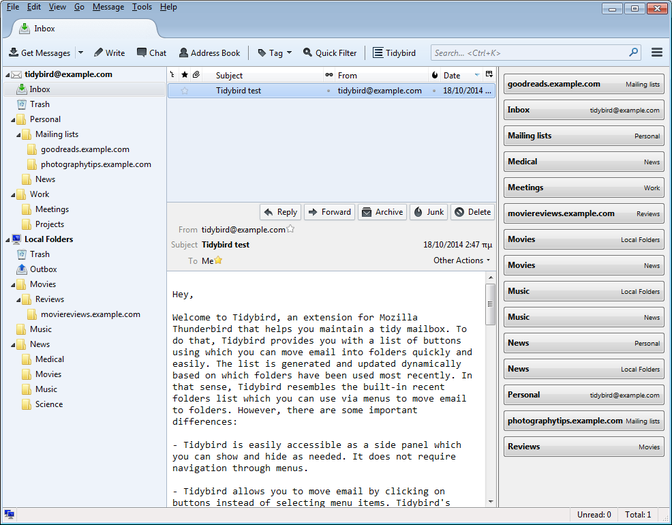Sort by the starred column header
672x525 pixels.
[x=185, y=75]
